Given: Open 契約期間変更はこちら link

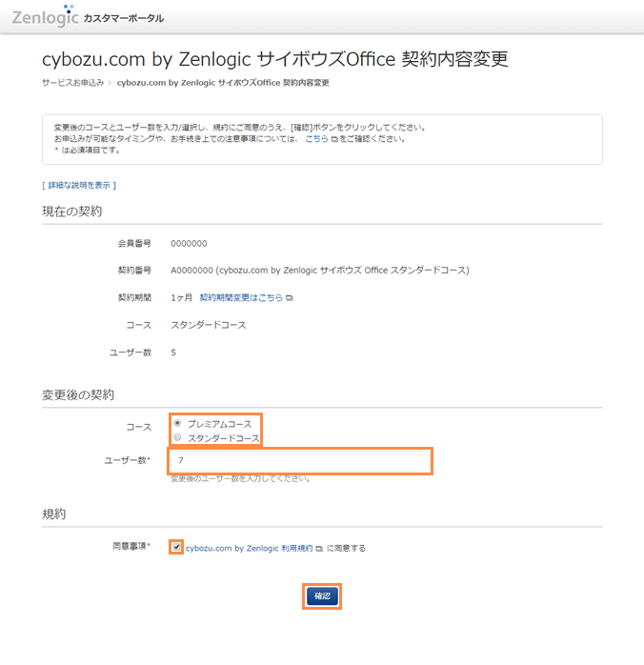Looking at the screenshot, I should click(x=241, y=297).
